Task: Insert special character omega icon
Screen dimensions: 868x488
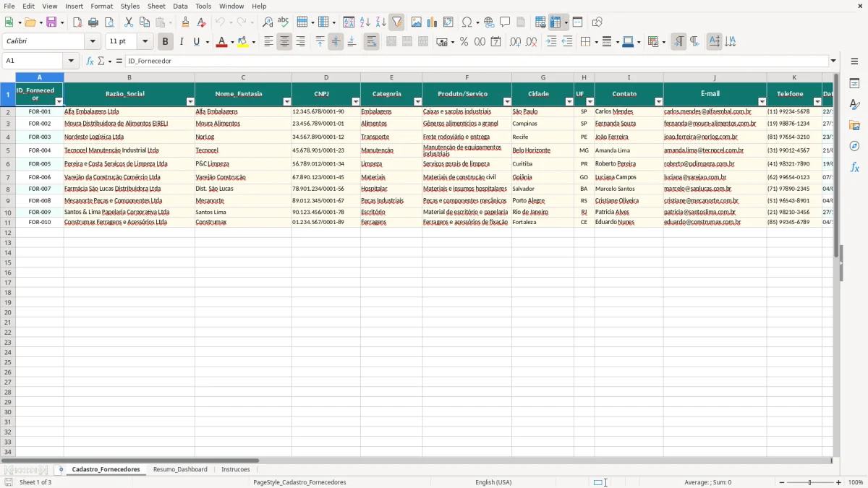Action: point(467,22)
